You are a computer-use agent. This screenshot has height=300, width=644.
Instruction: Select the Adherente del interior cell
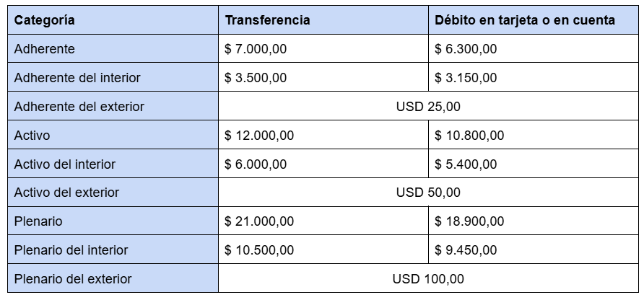click(77, 78)
